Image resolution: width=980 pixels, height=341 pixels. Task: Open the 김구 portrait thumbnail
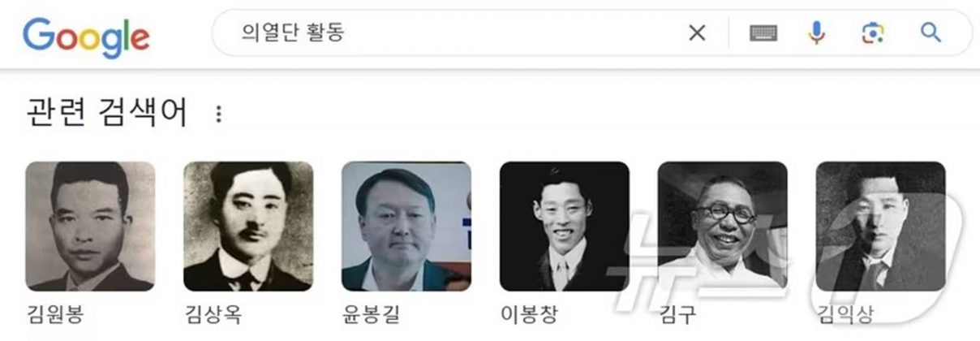tap(723, 227)
